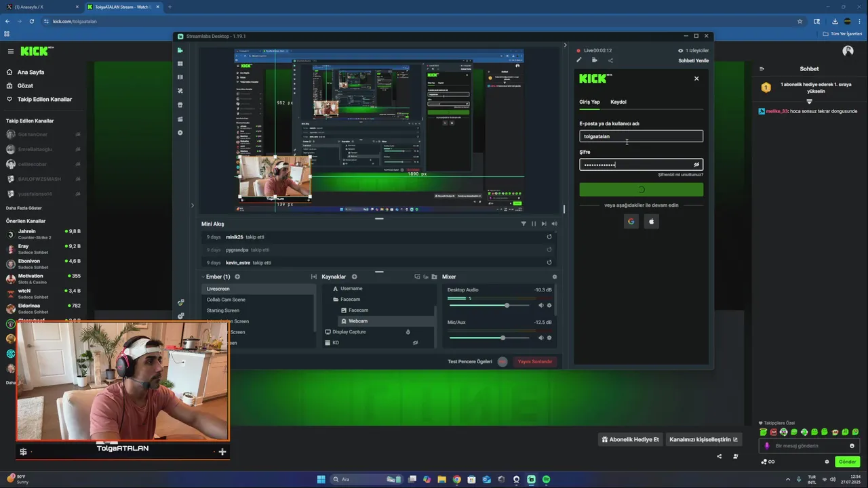868x488 pixels.
Task: Replay the minik26 follow alert
Action: (x=549, y=237)
